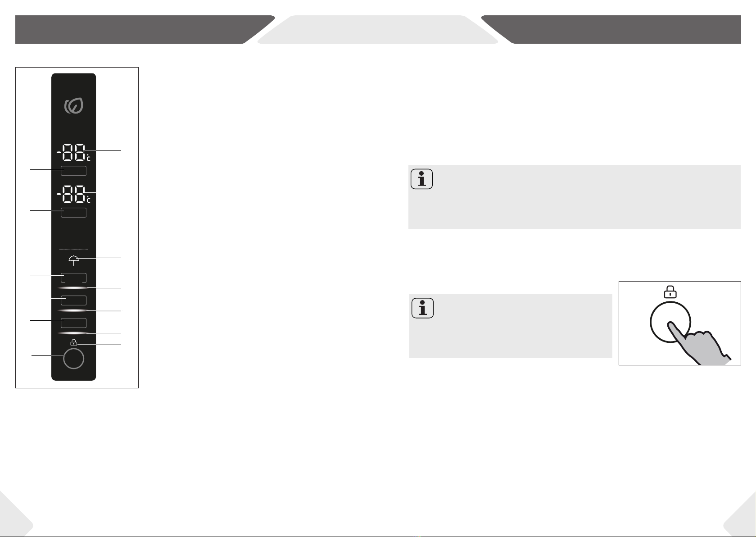Select the dark right header tab
The height and width of the screenshot is (537, 756).
point(611,30)
